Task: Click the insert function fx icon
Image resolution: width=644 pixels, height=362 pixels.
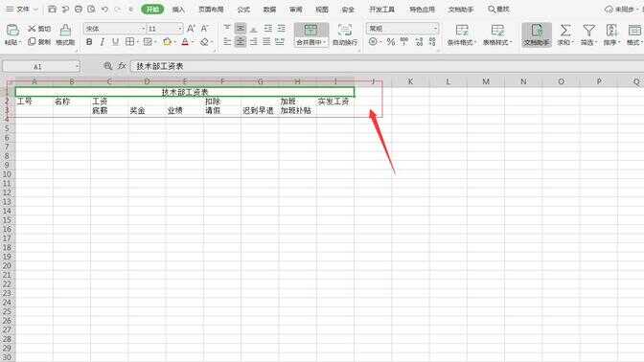Action: pyautogui.click(x=122, y=66)
